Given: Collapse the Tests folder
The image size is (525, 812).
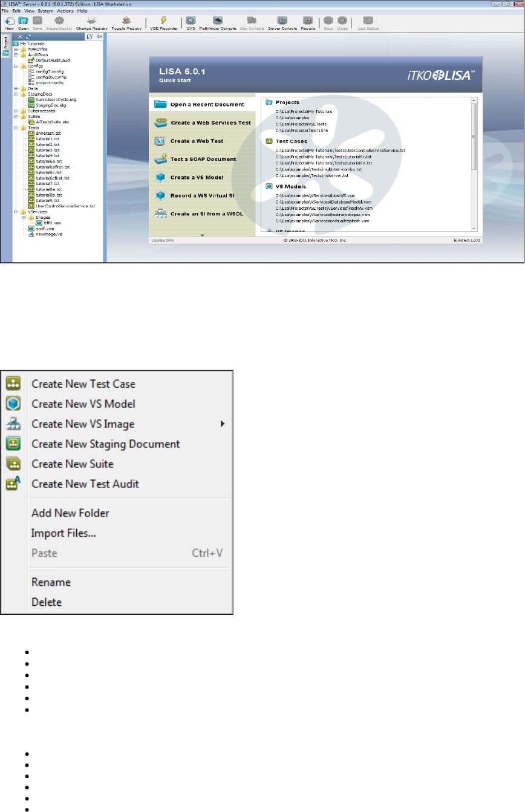Looking at the screenshot, I should 15,128.
